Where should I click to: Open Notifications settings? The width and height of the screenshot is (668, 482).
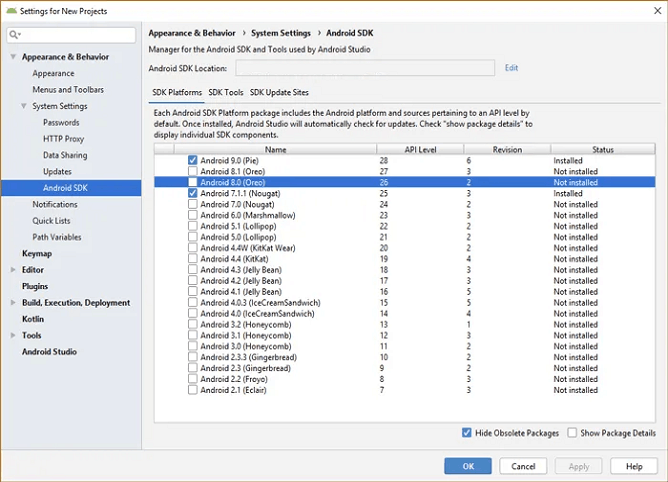coord(55,204)
